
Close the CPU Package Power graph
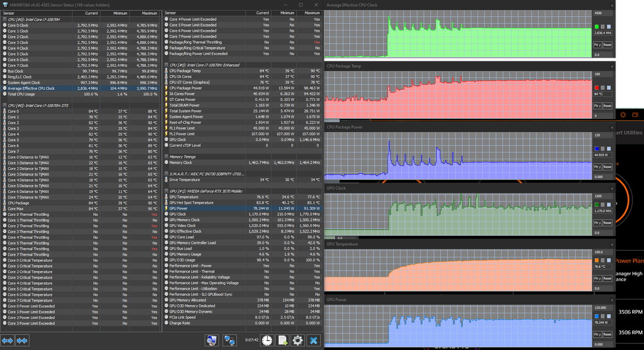point(612,128)
